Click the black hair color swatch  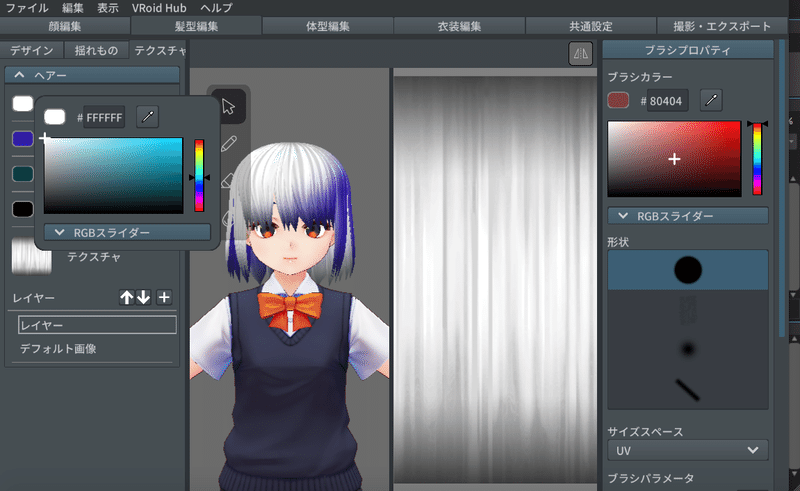pos(22,209)
